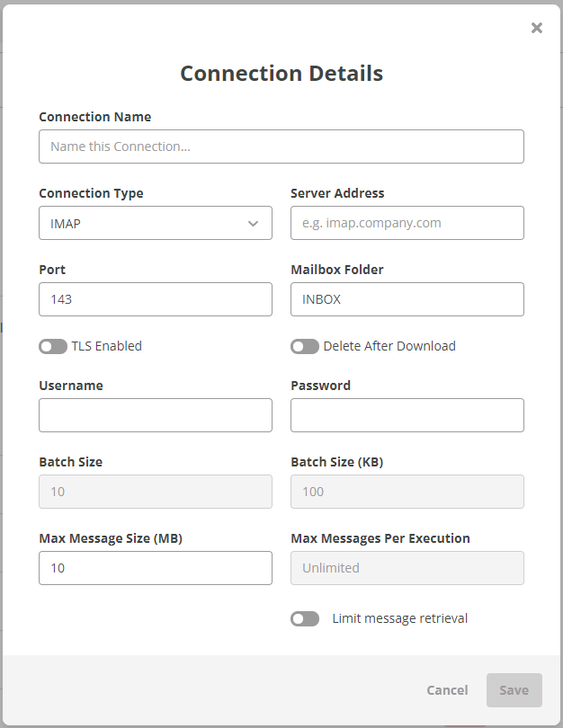Select the Mailbox Folder field with INBOX
Screen dimensions: 563x728
click(407, 299)
